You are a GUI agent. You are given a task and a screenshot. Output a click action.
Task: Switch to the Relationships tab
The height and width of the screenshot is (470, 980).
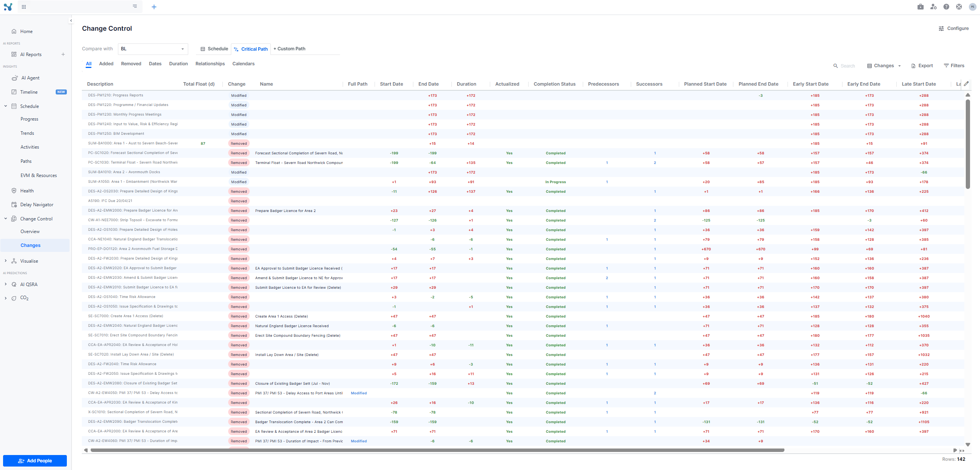click(x=210, y=64)
